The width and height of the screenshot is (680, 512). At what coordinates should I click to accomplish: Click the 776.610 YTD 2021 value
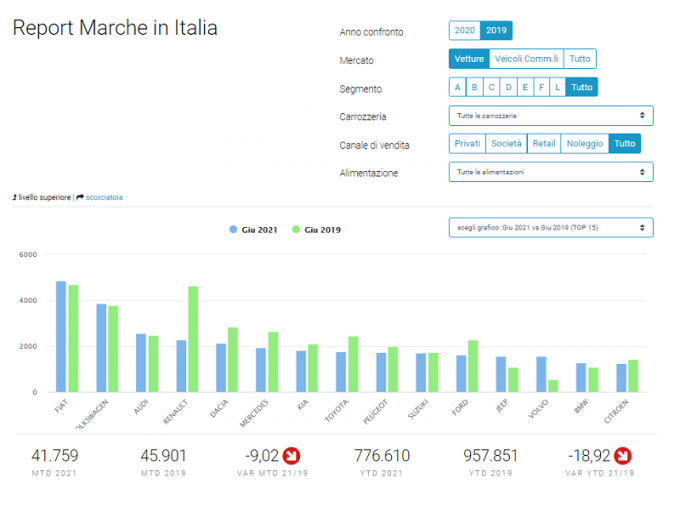click(x=382, y=456)
